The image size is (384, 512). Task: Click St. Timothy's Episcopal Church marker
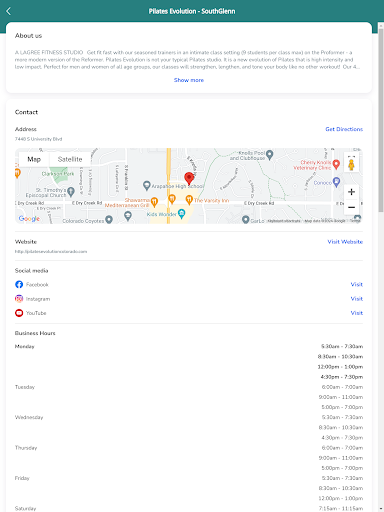71,192
